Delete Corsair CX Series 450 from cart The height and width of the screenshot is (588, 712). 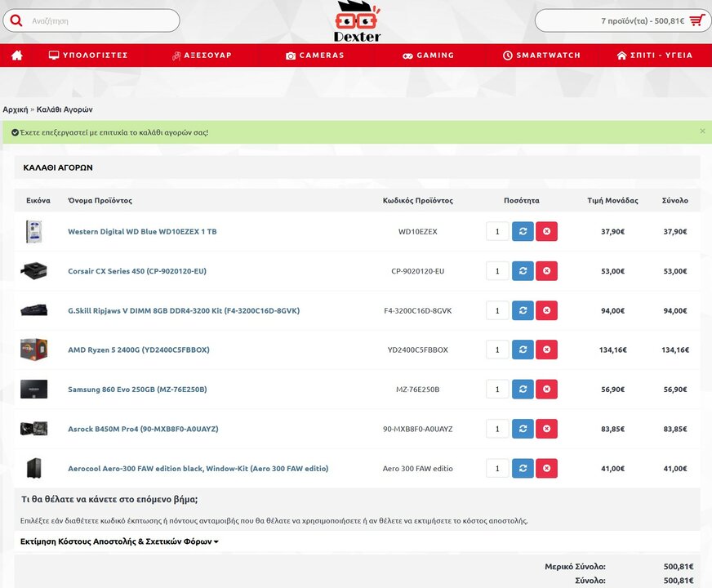547,271
